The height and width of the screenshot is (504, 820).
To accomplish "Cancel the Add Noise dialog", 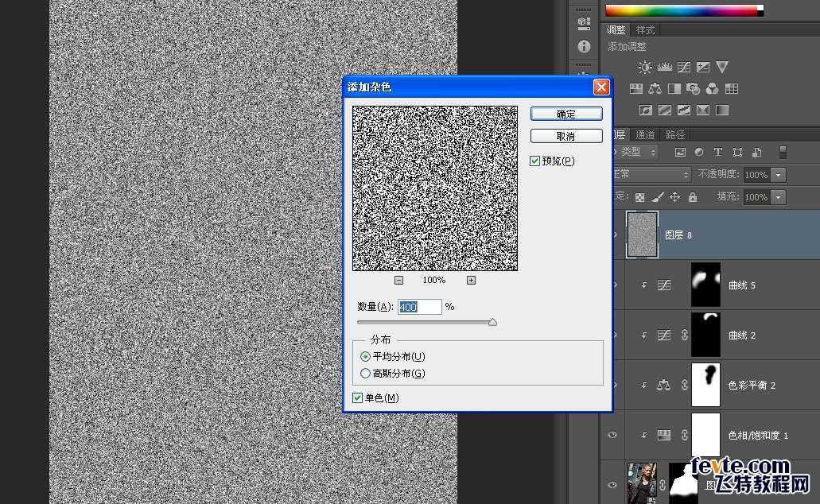I will pos(565,136).
